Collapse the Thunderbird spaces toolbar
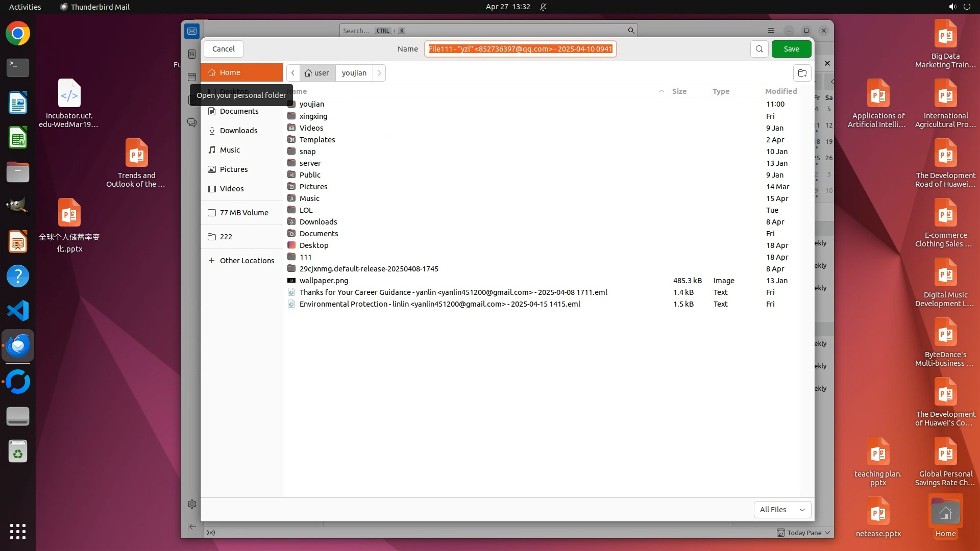Viewport: 980px width, 551px height. (192, 527)
